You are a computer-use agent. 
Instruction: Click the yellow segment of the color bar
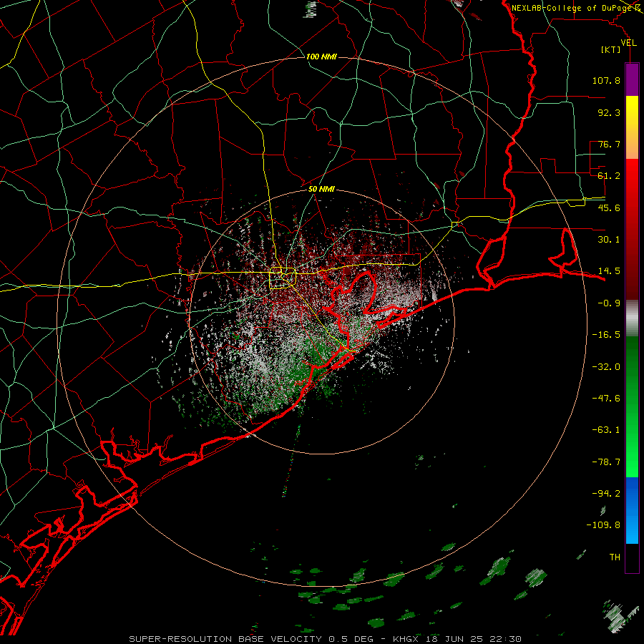[x=632, y=127]
